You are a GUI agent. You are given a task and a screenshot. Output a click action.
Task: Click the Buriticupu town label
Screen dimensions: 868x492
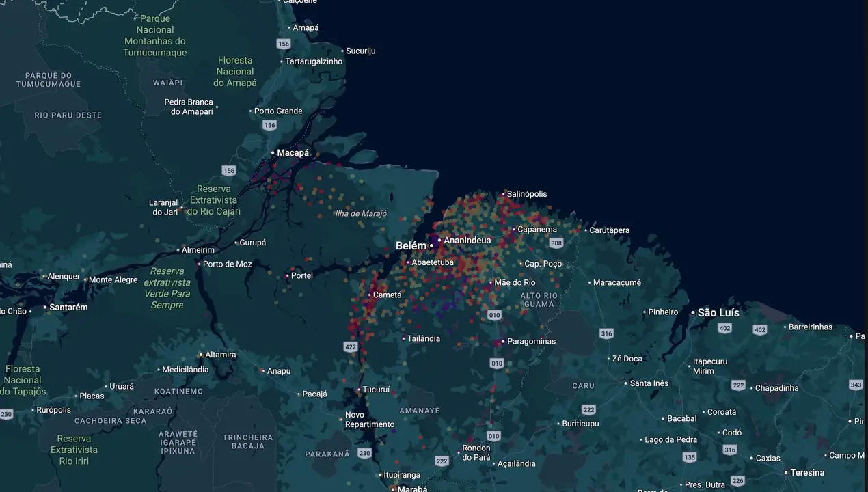point(580,424)
